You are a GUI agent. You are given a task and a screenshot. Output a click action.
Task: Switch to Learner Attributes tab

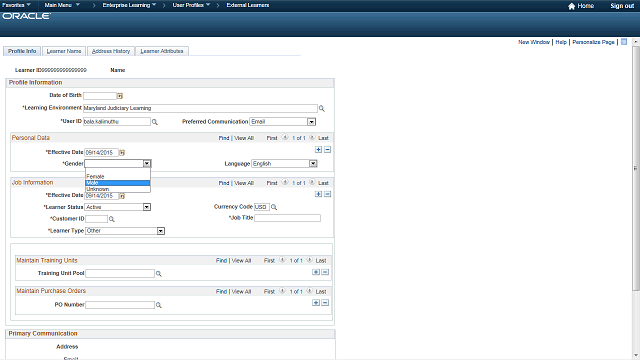click(162, 51)
